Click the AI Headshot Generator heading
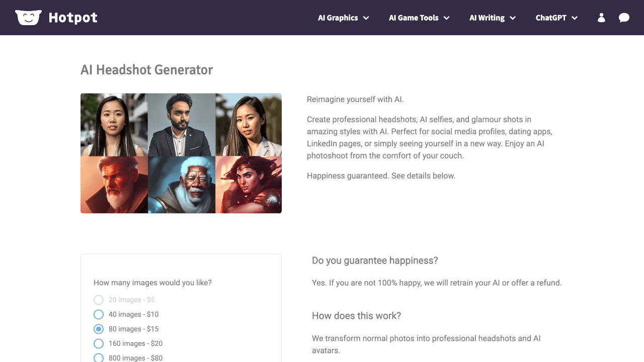Screen dimensions: 644x362 coord(147,70)
